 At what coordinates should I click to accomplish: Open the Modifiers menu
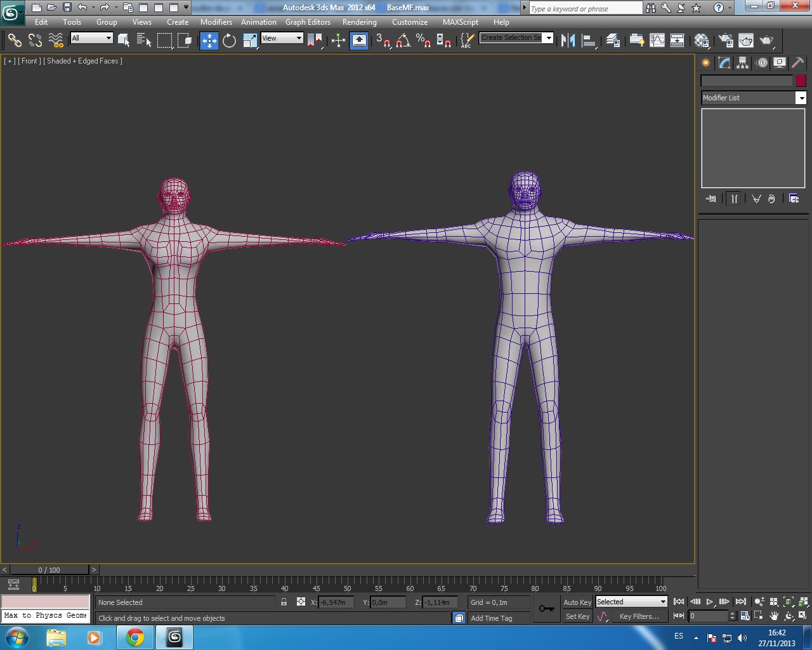click(x=216, y=22)
